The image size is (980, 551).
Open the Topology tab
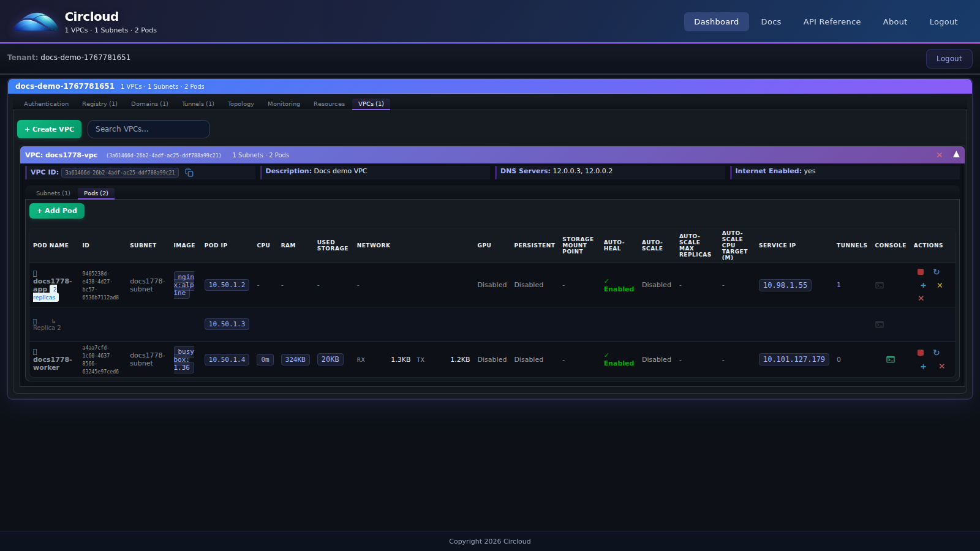pyautogui.click(x=241, y=104)
